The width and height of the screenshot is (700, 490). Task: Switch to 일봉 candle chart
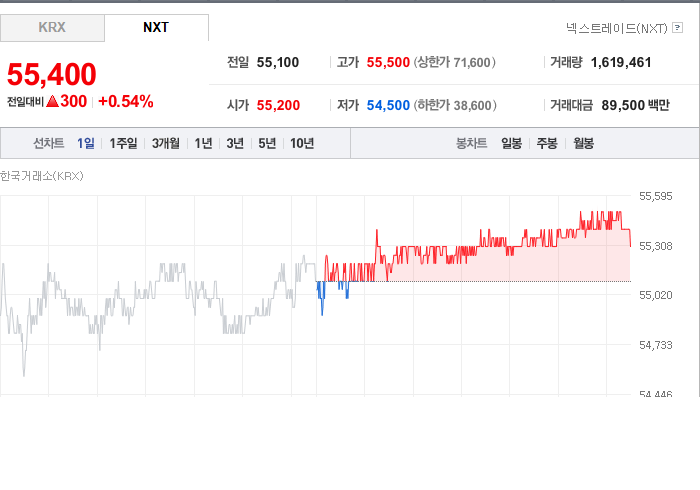pyautogui.click(x=511, y=143)
